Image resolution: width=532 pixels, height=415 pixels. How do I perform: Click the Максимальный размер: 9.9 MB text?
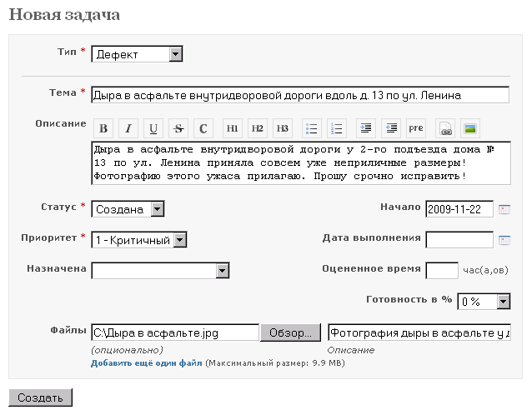pos(275,363)
